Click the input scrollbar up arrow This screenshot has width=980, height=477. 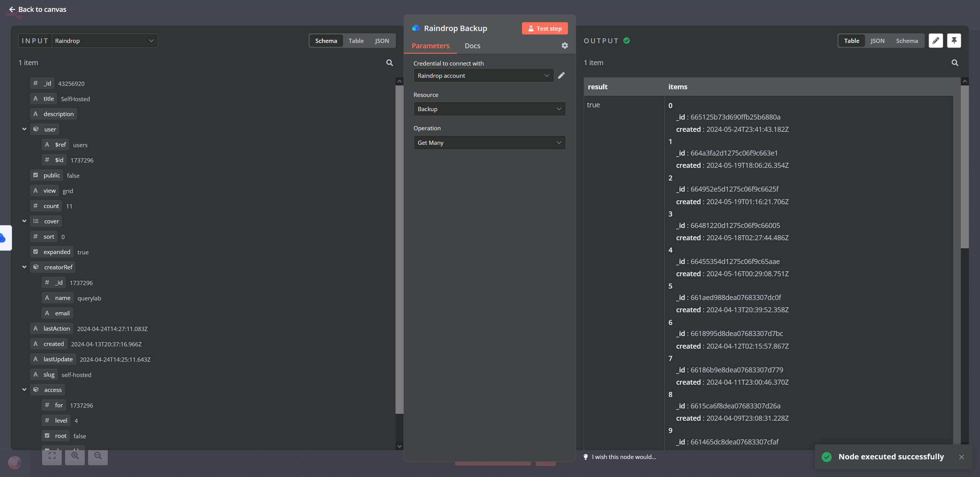(399, 81)
